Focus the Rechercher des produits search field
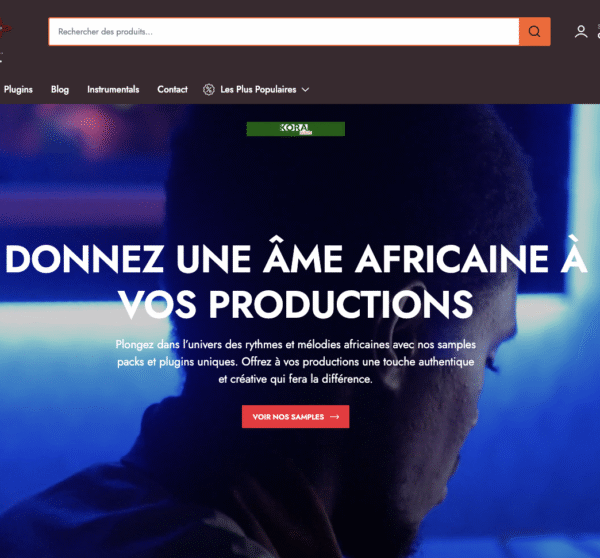The height and width of the screenshot is (558, 600). pos(284,31)
